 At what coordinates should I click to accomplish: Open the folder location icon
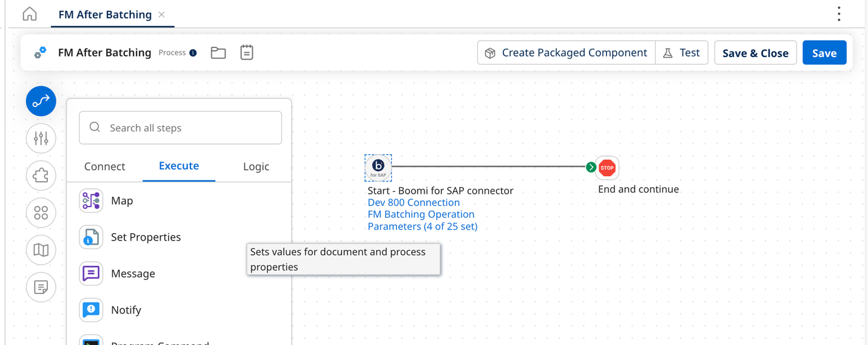pyautogui.click(x=218, y=53)
